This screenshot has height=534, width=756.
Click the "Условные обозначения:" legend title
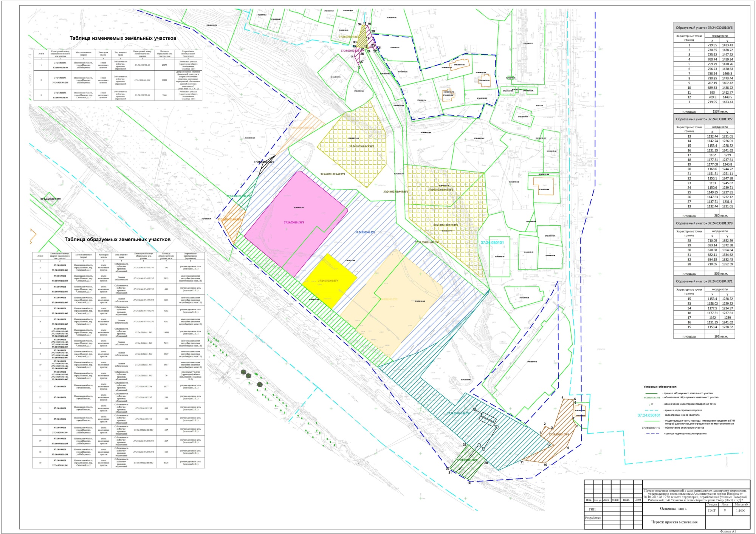pyautogui.click(x=660, y=387)
